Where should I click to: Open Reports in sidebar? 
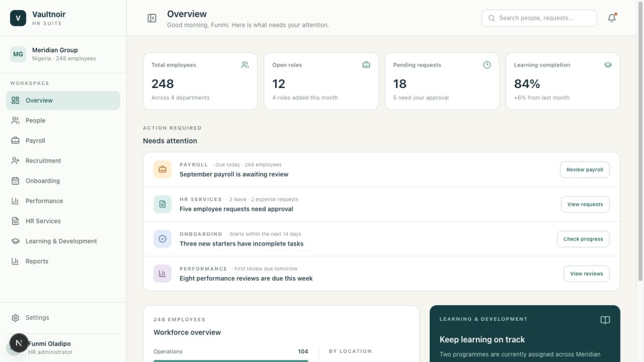coord(63,261)
